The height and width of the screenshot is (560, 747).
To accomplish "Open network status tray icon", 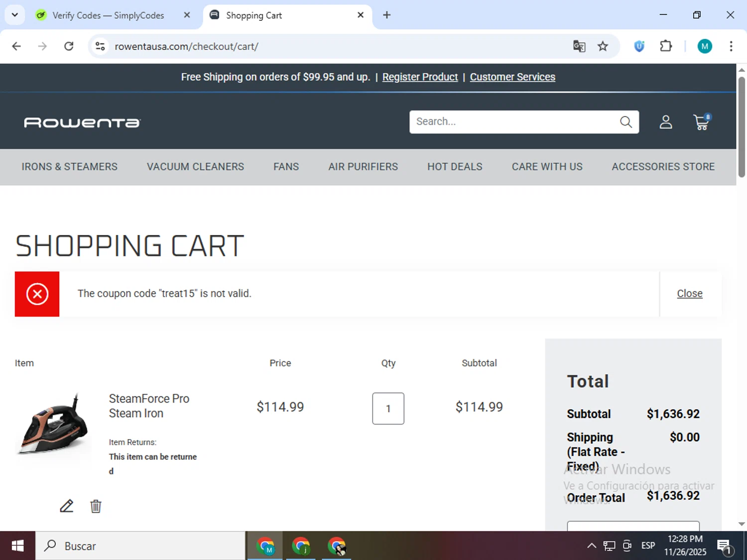I will (609, 546).
